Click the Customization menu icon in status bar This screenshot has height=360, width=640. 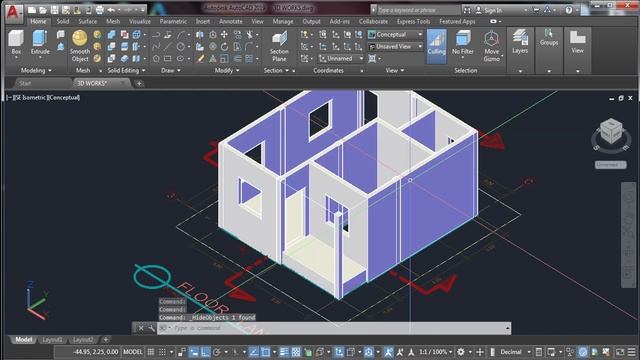tap(632, 352)
